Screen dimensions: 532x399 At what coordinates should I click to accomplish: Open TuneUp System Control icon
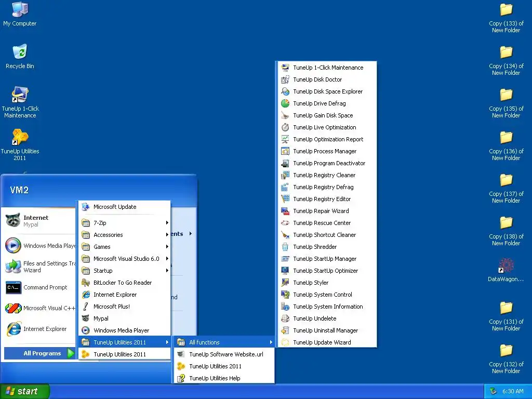285,295
